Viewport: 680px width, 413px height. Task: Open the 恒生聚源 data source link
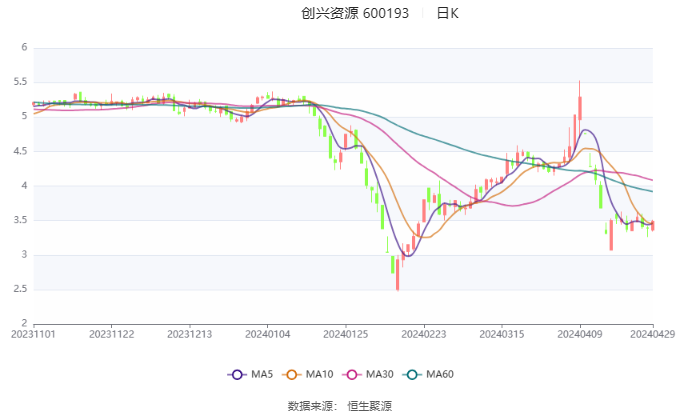point(369,406)
